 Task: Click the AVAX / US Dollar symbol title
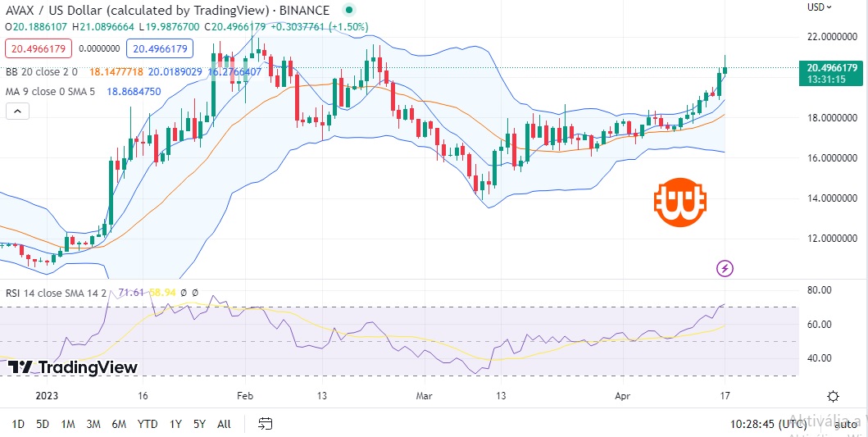[x=167, y=10]
